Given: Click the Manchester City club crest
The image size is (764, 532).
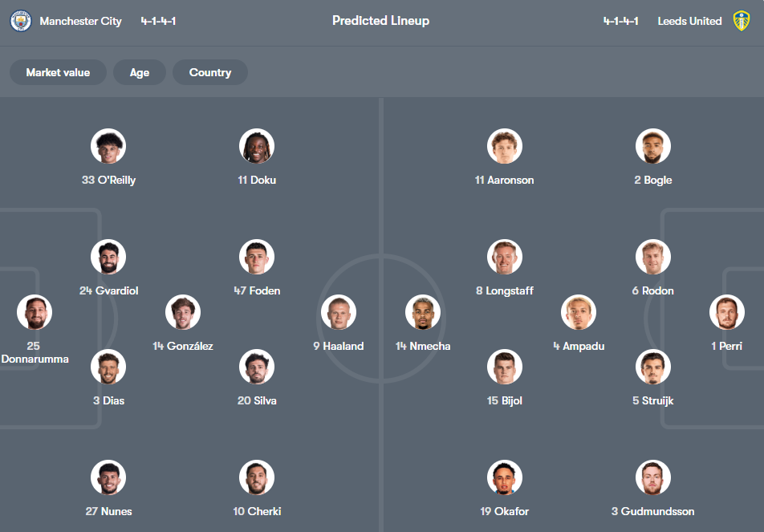Looking at the screenshot, I should pyautogui.click(x=20, y=21).
